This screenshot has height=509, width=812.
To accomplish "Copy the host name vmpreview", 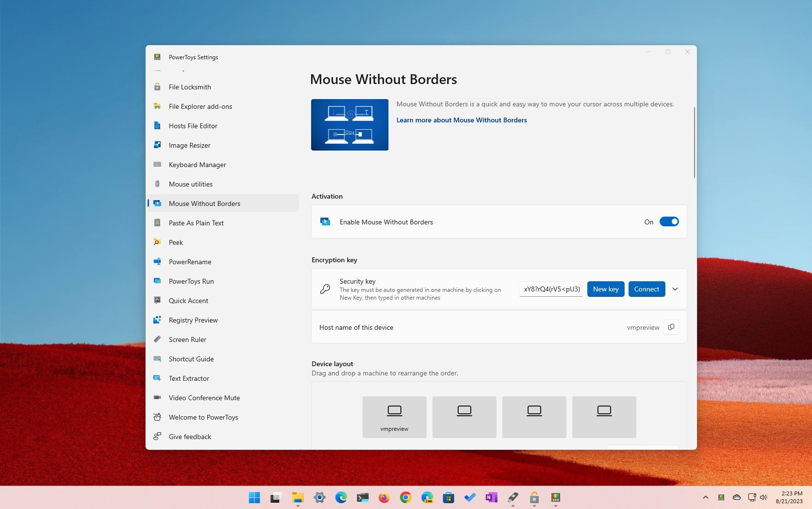I will [671, 327].
